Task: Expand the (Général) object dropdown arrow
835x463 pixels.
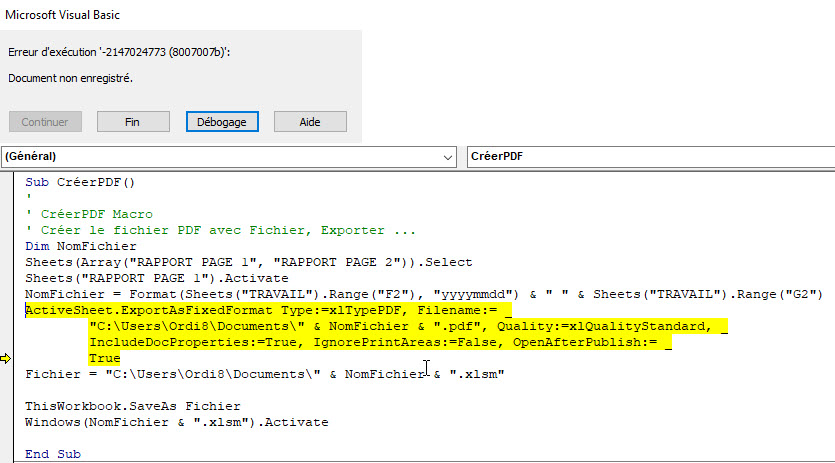Action: tap(447, 157)
